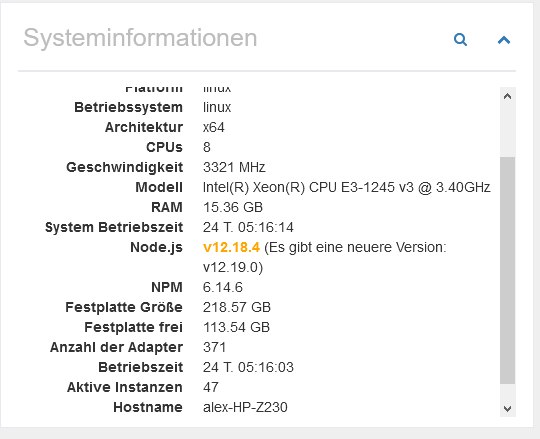Click the Systeminformationen panel title
The height and width of the screenshot is (439, 540).
tap(140, 38)
